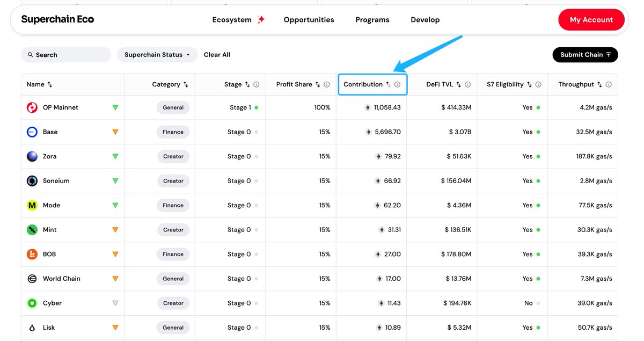Open the Superchain Status dropdown
This screenshot has width=644, height=341.
click(157, 55)
